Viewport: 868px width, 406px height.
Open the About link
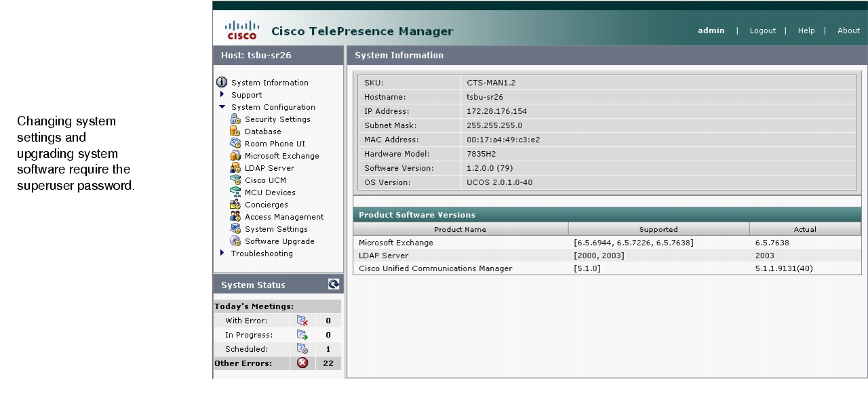tap(848, 31)
